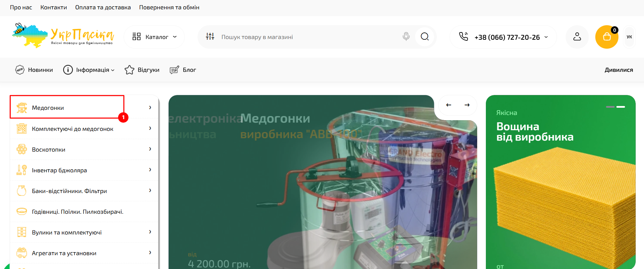Screen dimensions: 644x269
Task: Click the magnifier search button
Action: pos(425,37)
